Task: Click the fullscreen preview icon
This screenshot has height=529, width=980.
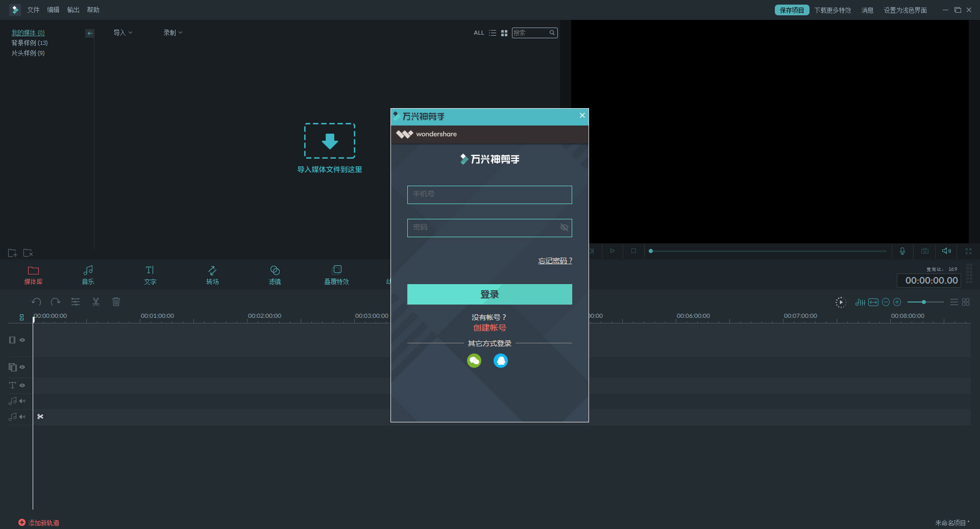Action: [968, 250]
